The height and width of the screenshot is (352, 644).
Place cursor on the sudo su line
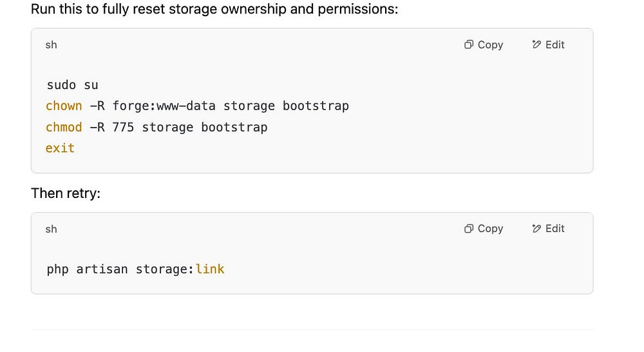click(x=72, y=85)
